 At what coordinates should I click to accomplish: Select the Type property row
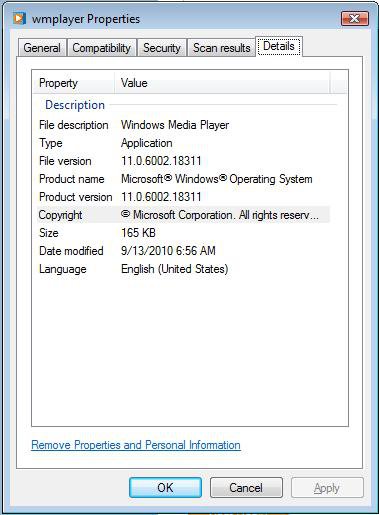183,143
